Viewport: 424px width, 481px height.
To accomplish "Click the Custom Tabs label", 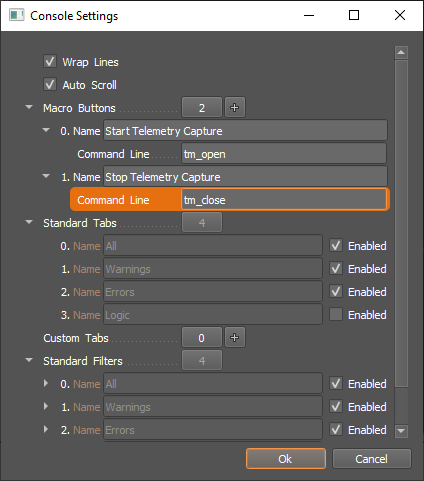I will click(x=76, y=338).
